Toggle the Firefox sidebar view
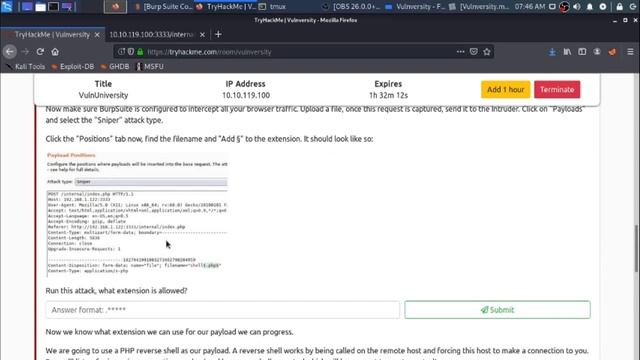This screenshot has width=640, height=360. [582, 52]
